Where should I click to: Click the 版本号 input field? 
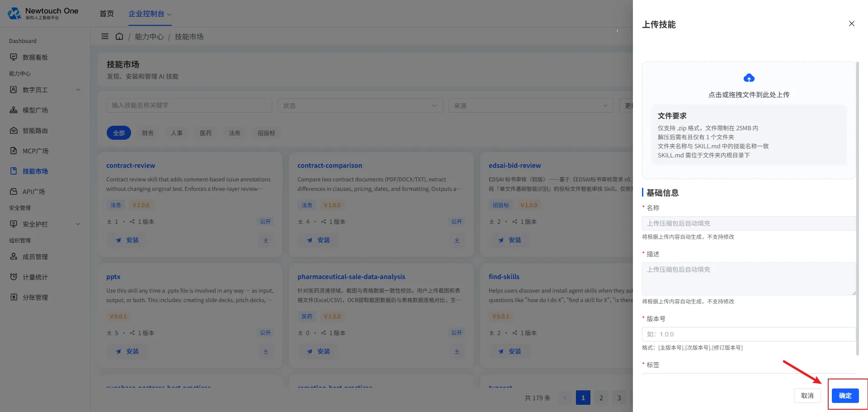[x=749, y=334]
